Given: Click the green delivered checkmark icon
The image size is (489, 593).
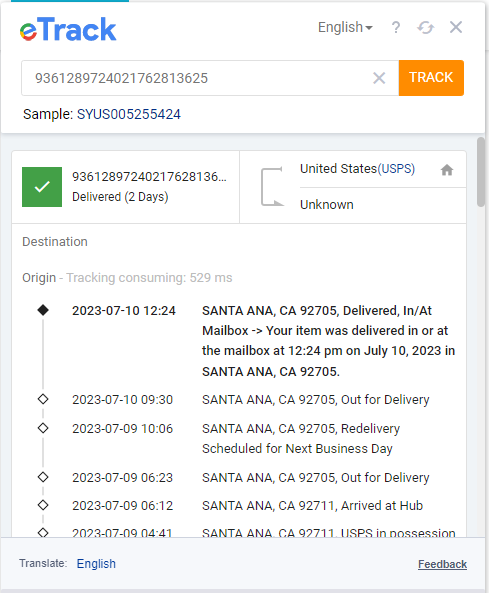Looking at the screenshot, I should coord(42,187).
